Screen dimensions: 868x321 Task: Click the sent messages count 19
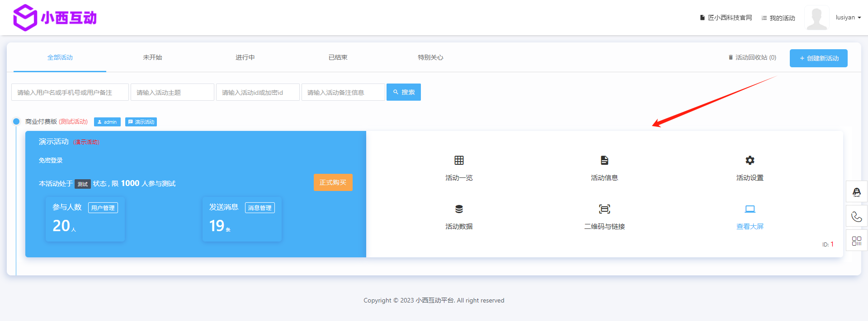click(217, 226)
